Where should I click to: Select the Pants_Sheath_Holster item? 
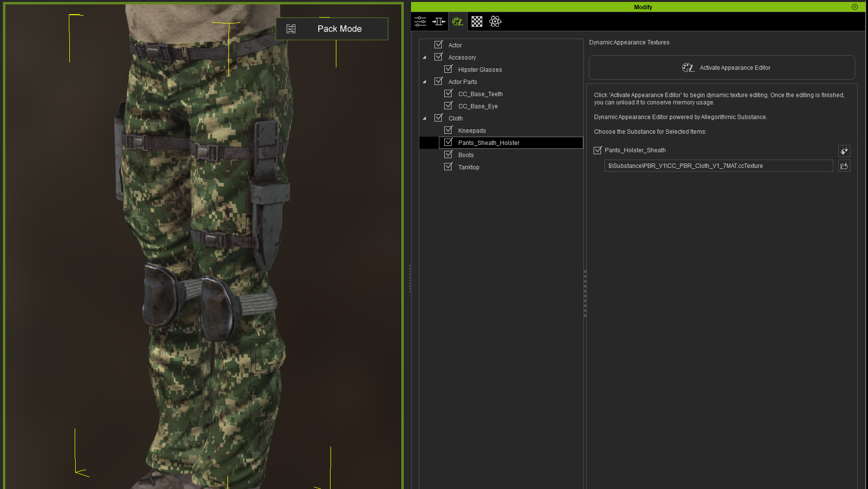[x=489, y=143]
